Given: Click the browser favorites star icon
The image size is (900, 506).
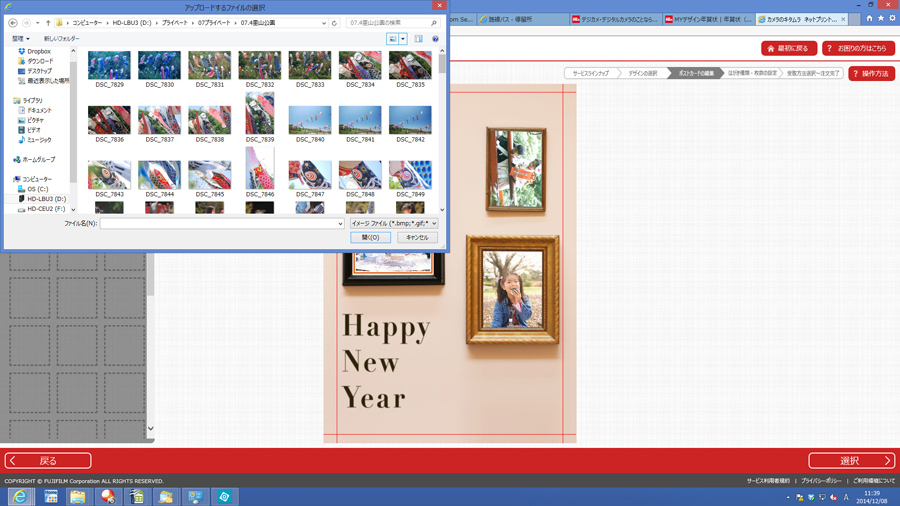Looking at the screenshot, I should [881, 18].
